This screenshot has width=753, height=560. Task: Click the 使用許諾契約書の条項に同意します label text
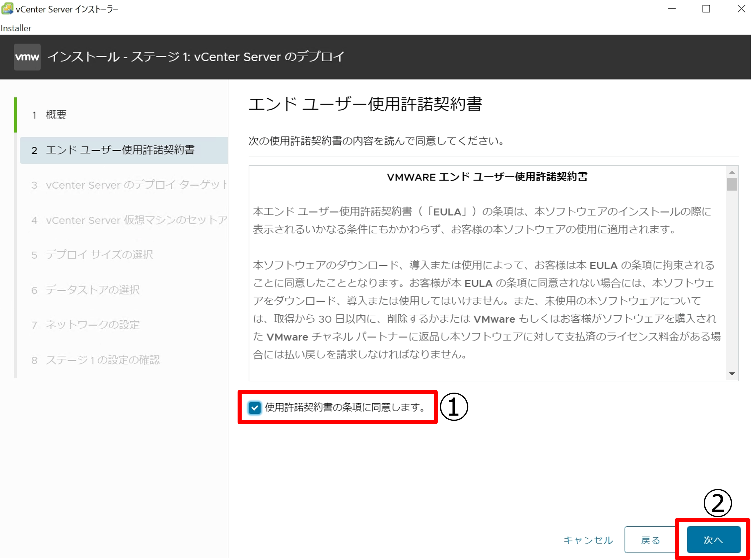(x=345, y=407)
